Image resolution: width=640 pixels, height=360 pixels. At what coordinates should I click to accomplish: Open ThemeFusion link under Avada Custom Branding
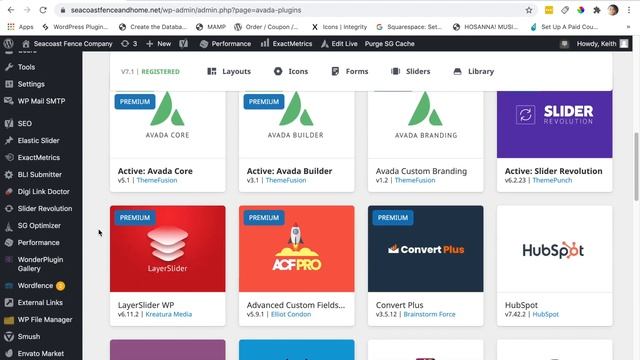[x=415, y=180]
